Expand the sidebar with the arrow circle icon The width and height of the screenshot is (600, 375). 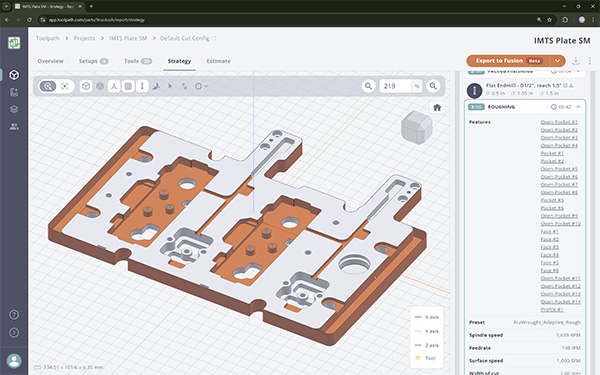(x=14, y=333)
